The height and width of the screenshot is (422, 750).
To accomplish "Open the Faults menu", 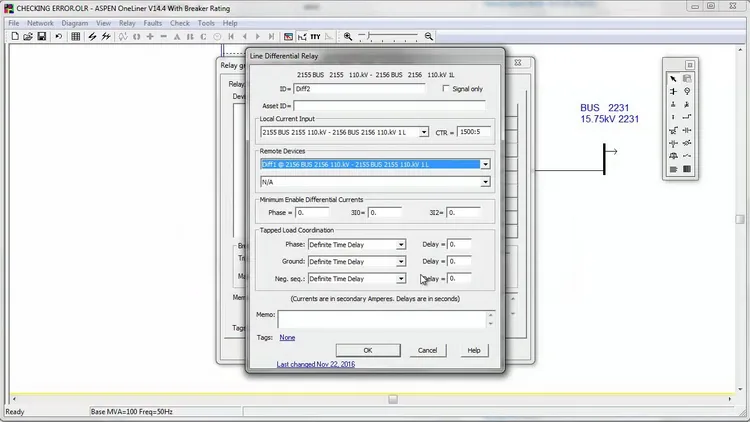I will (x=153, y=23).
